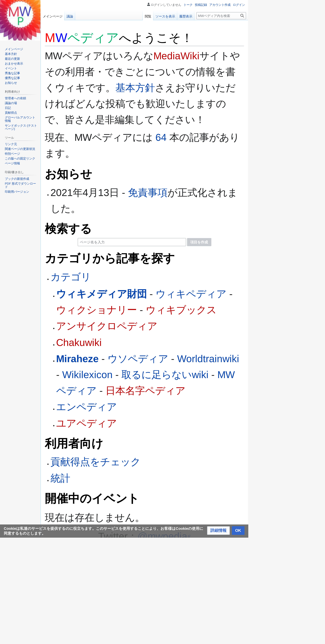Open the ソースを表示 tab

click(x=165, y=16)
